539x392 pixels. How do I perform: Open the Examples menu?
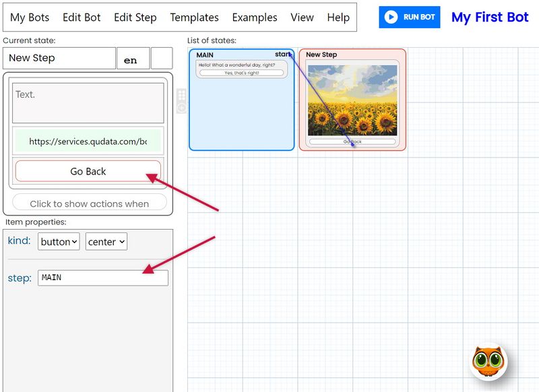pos(254,18)
